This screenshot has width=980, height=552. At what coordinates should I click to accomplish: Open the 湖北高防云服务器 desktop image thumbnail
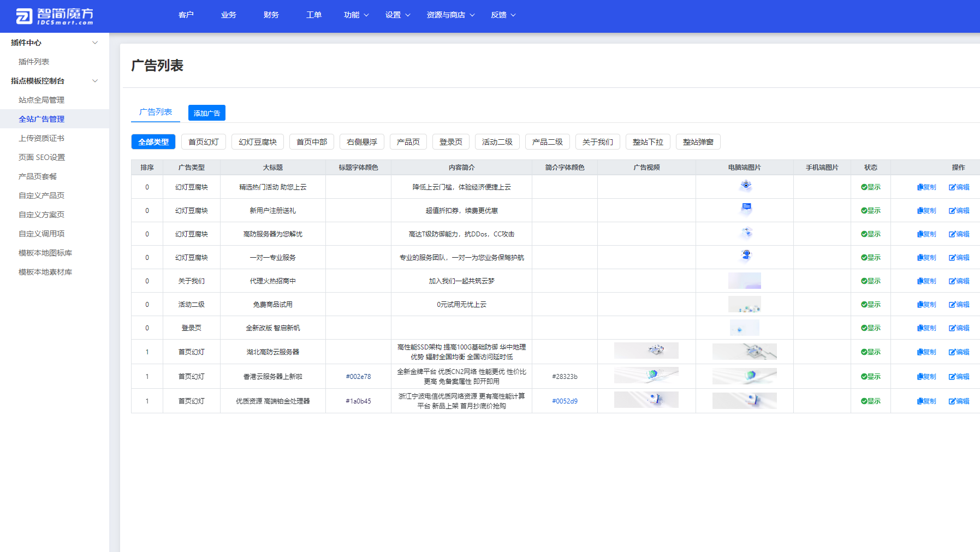745,352
